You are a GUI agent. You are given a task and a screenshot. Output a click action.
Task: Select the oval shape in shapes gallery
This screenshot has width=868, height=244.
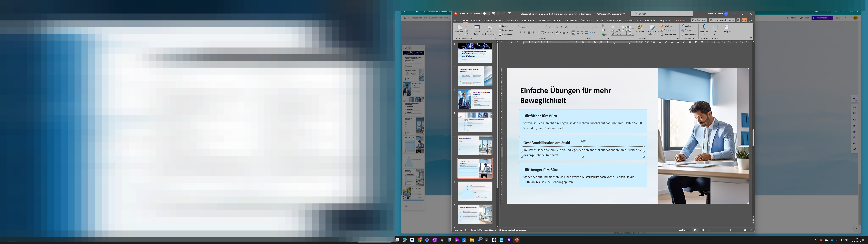click(x=626, y=27)
